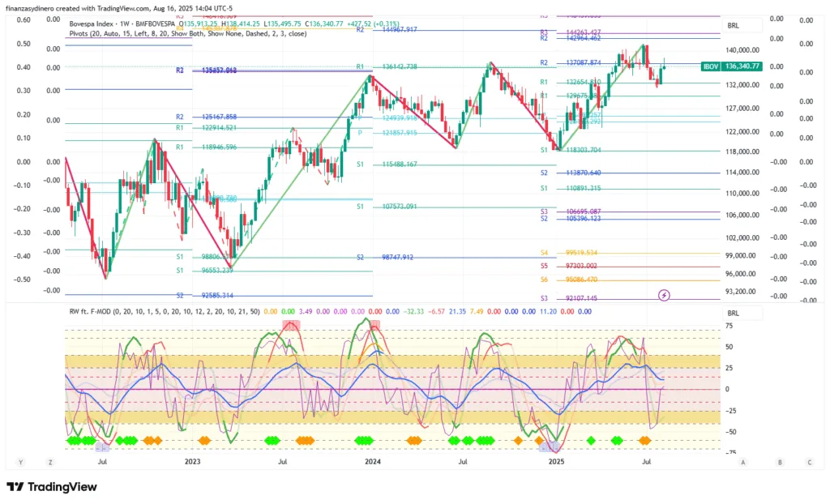Click the purple lightning bolt icon

(664, 296)
